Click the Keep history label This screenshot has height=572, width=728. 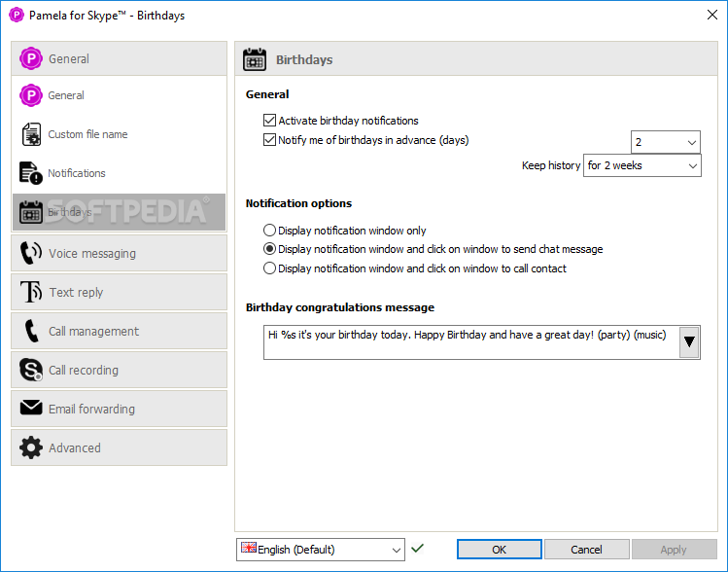click(551, 165)
